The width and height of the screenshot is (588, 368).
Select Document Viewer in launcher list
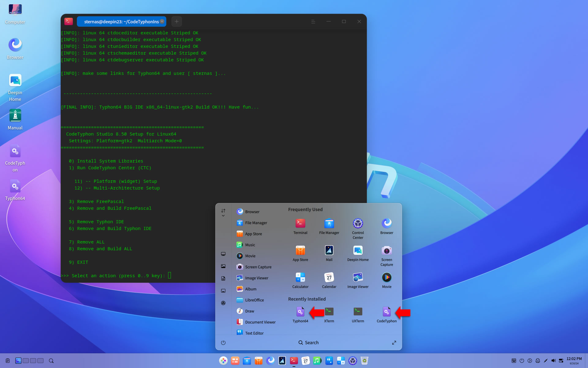(257, 322)
